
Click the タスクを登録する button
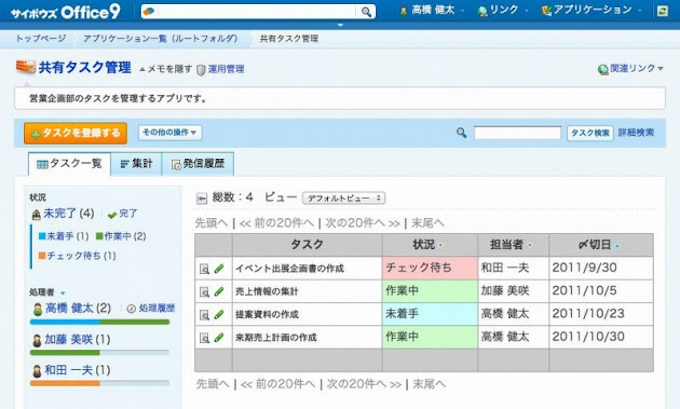[76, 133]
